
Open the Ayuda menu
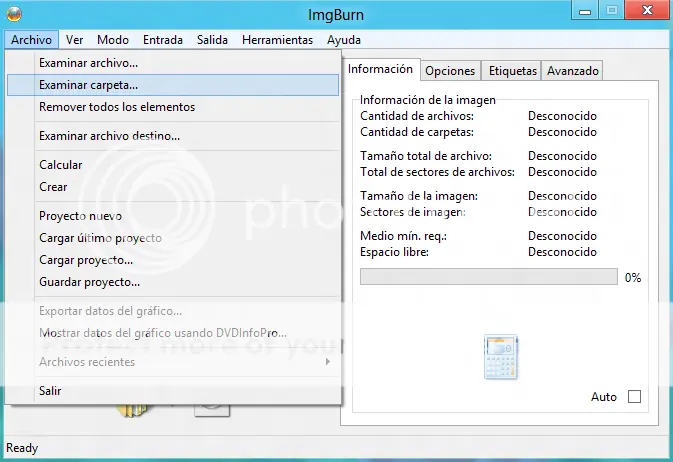[344, 40]
